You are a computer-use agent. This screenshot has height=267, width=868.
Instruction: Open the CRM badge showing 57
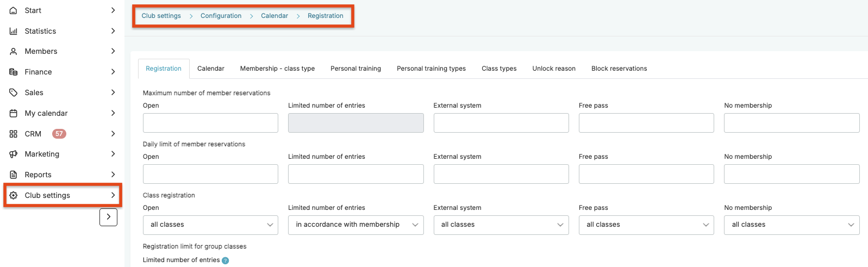pyautogui.click(x=59, y=134)
